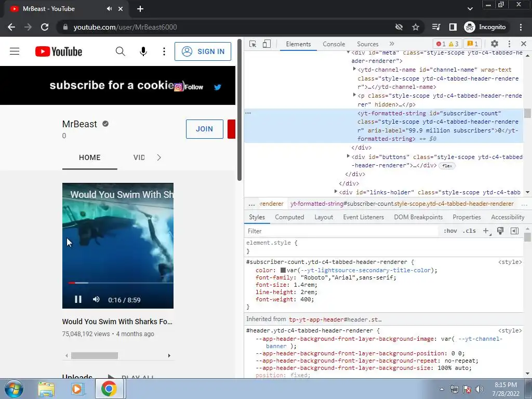Mute tab via speaker icon
Image resolution: width=532 pixels, height=399 pixels.
pos(109,9)
